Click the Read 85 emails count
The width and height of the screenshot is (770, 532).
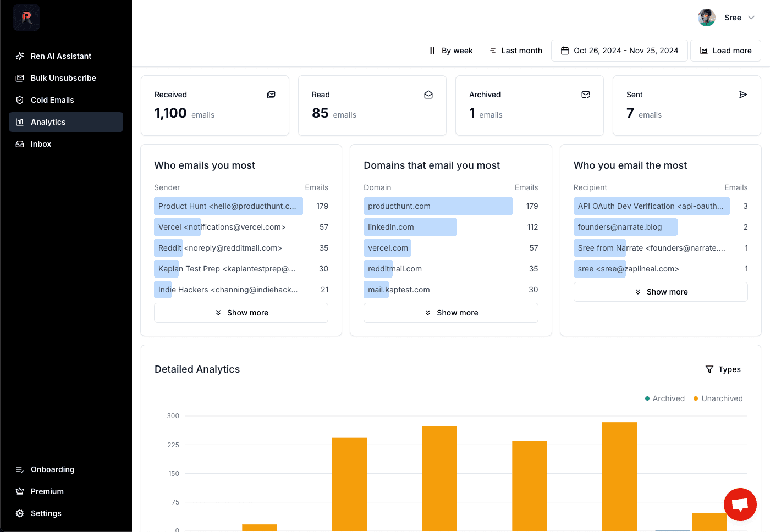(x=334, y=113)
